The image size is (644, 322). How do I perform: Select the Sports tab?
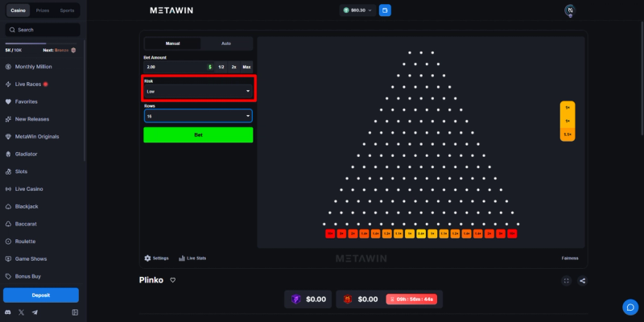67,10
